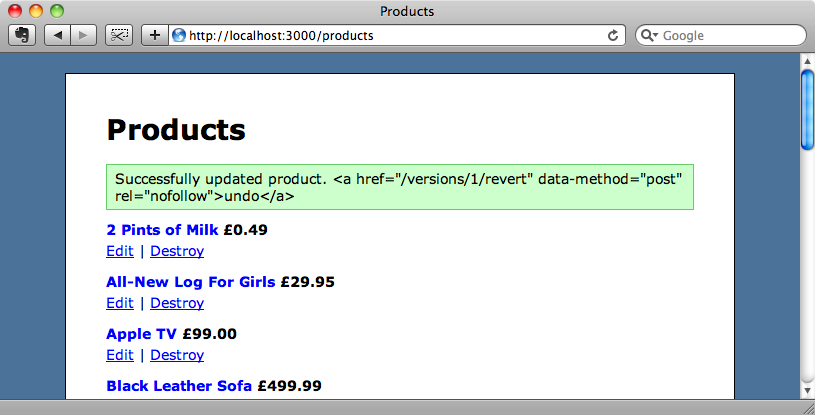Click the blue vertical scrollbar thumb

807,110
